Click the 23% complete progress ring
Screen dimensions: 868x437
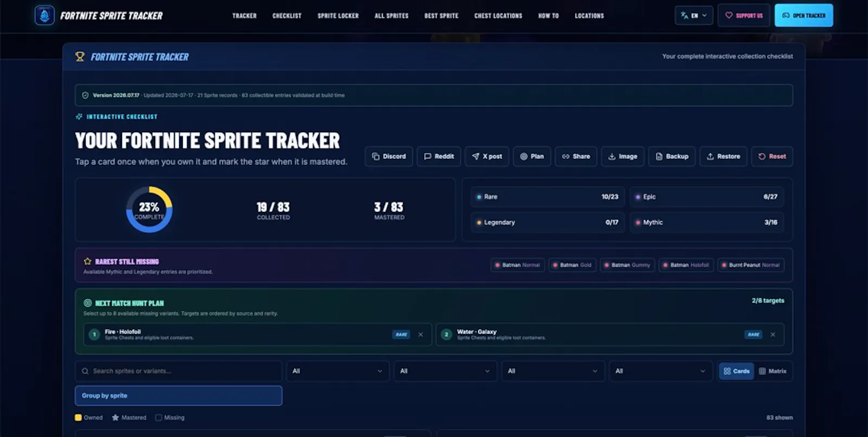pos(149,209)
